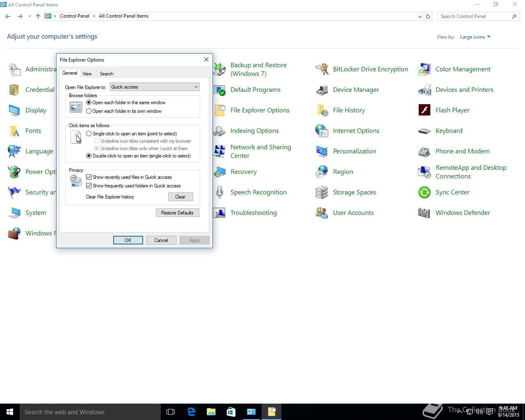The height and width of the screenshot is (420, 525).
Task: Open File Explorer from the taskbar
Action: [211, 412]
